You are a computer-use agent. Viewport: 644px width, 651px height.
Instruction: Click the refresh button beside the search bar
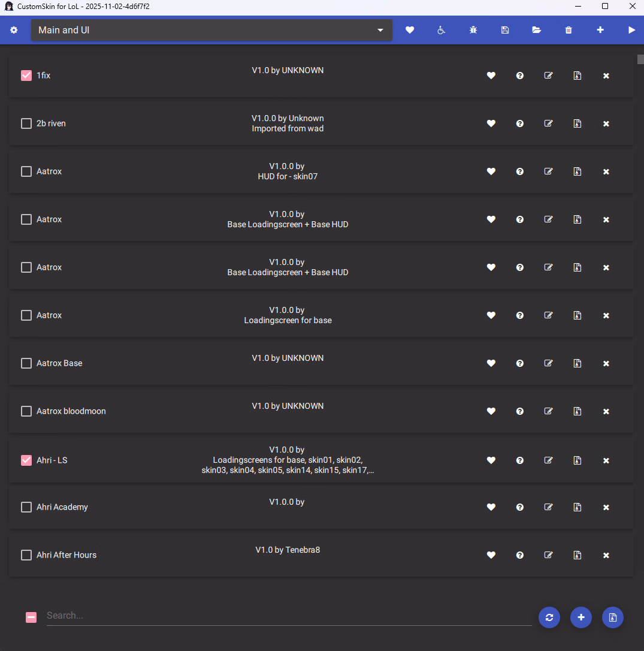(x=549, y=617)
